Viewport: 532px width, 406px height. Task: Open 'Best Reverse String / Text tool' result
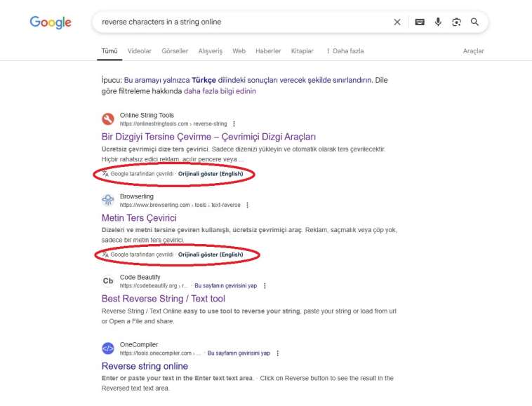(x=163, y=299)
